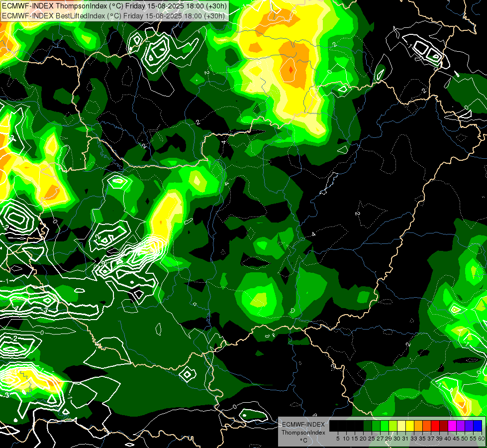The width and height of the screenshot is (487, 448).
Task: Click the orange-red 35–37 legend swatch
Action: (x=427, y=426)
